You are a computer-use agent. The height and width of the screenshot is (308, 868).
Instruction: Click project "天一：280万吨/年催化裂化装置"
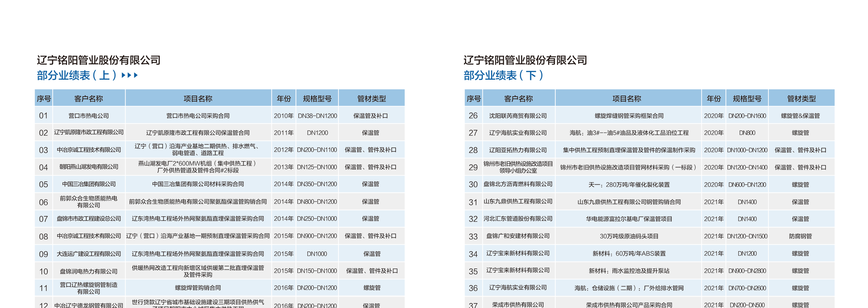tap(629, 185)
